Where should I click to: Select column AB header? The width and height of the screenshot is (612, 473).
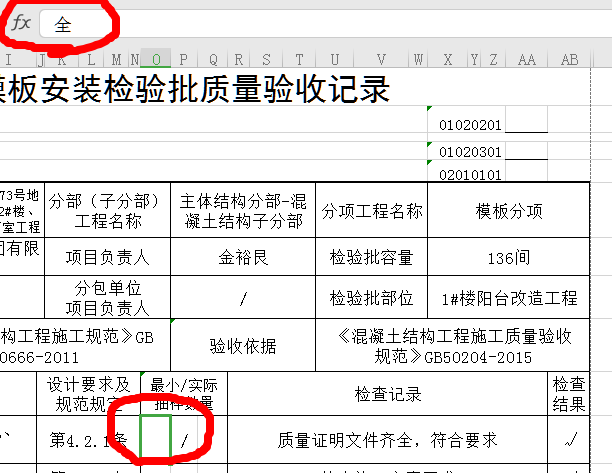pyautogui.click(x=570, y=60)
